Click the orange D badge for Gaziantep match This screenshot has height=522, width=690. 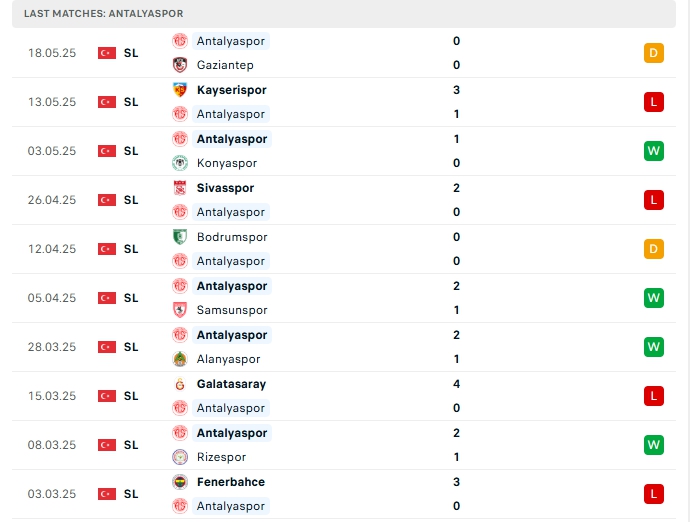click(654, 53)
